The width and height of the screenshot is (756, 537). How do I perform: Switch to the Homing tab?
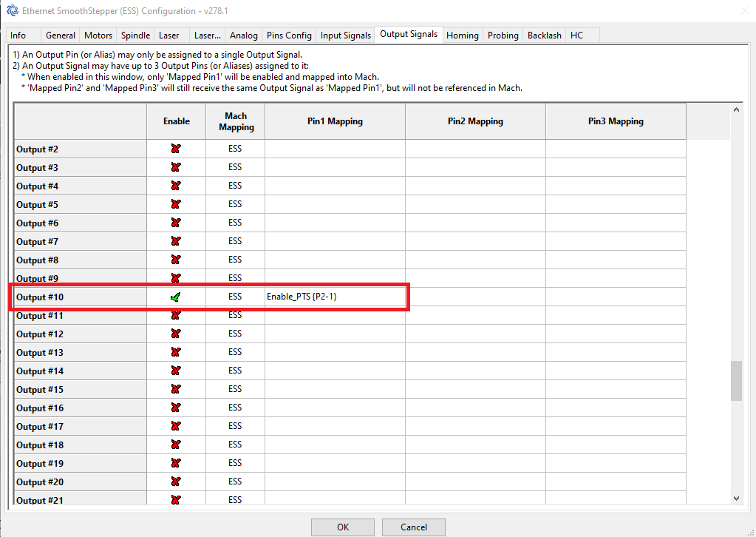[462, 35]
